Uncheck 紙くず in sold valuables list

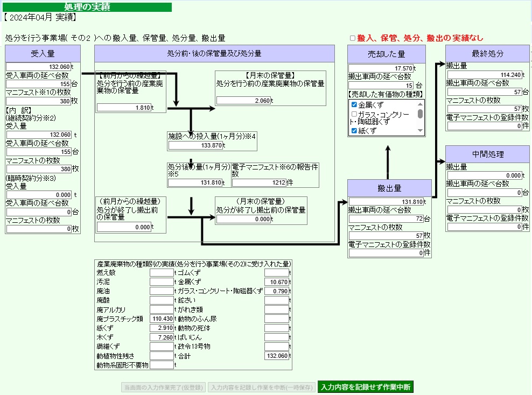354,131
